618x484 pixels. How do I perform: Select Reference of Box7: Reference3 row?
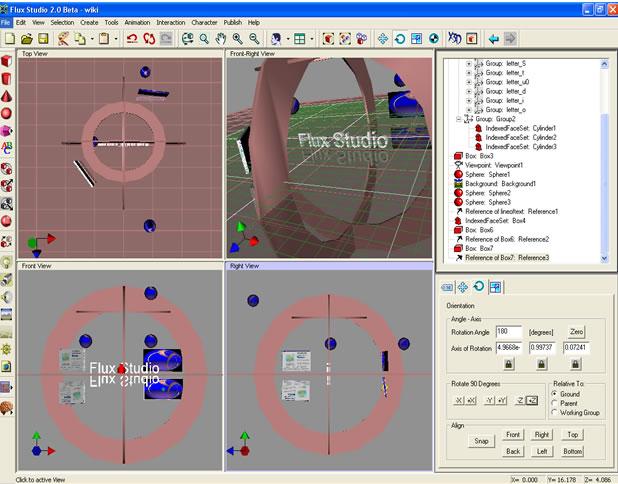click(507, 258)
